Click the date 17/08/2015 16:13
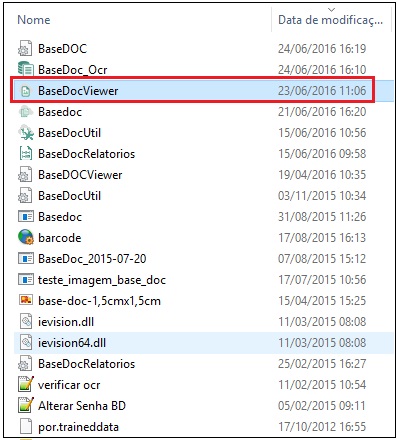The image size is (397, 440). pos(322,238)
